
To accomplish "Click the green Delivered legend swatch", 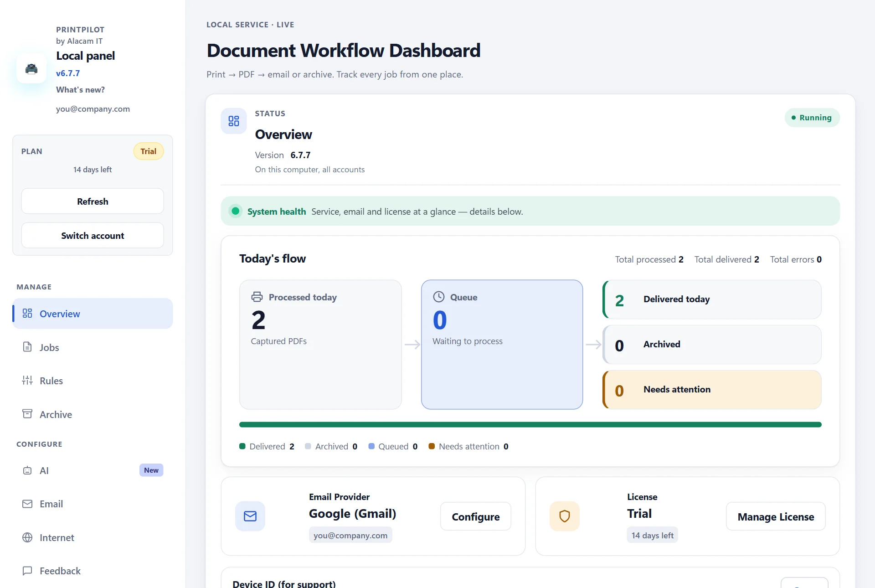I will [x=242, y=446].
